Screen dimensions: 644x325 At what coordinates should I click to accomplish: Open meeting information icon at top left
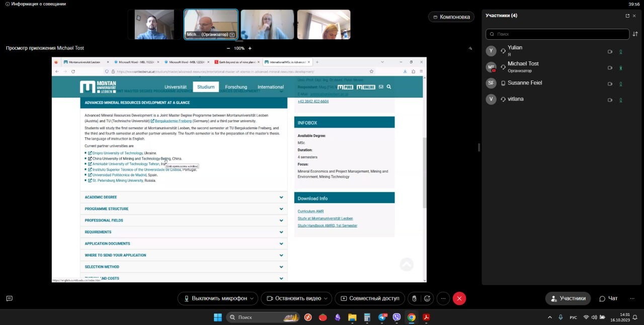(7, 4)
